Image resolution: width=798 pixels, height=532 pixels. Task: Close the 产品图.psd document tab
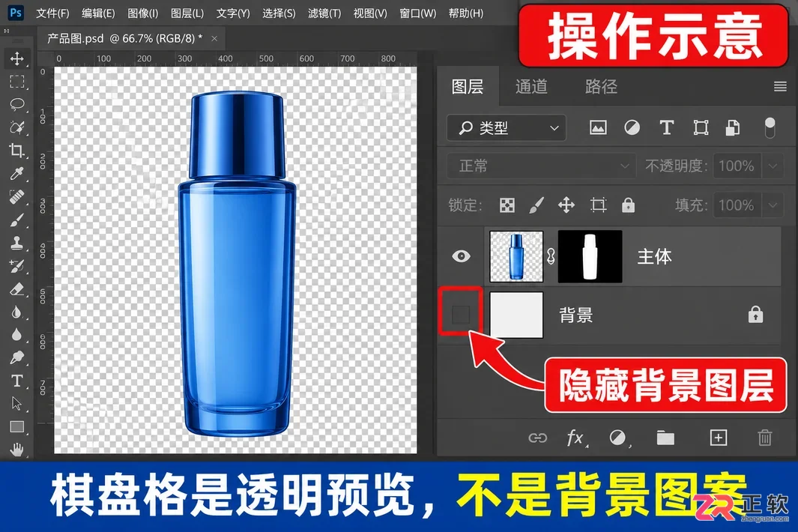click(214, 39)
